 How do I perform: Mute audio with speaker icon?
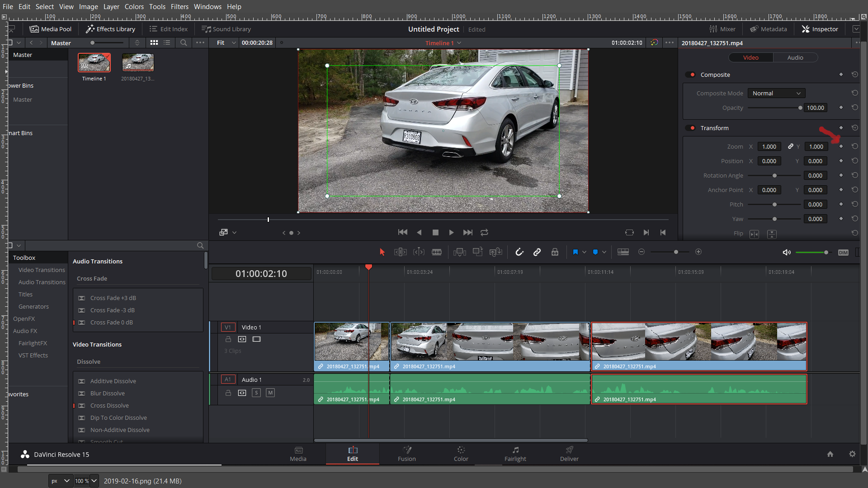(787, 252)
